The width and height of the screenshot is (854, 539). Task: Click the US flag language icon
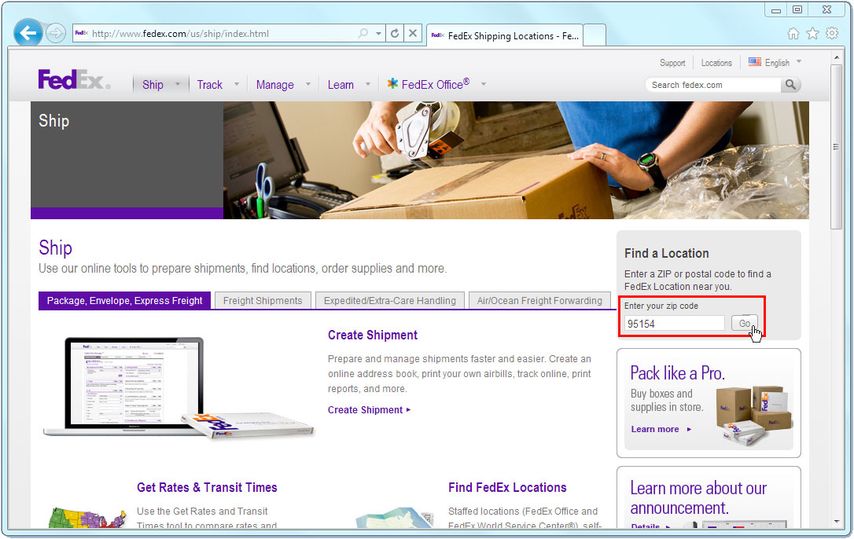754,62
